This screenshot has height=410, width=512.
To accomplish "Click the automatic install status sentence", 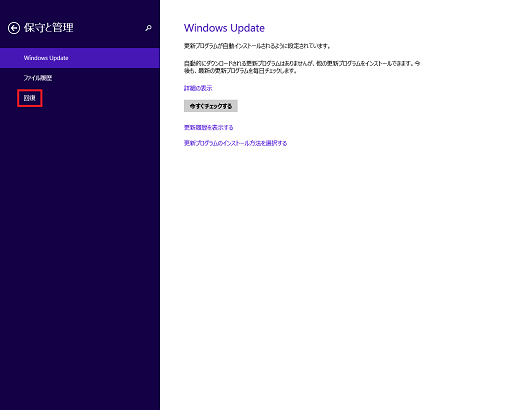I will click(257, 46).
